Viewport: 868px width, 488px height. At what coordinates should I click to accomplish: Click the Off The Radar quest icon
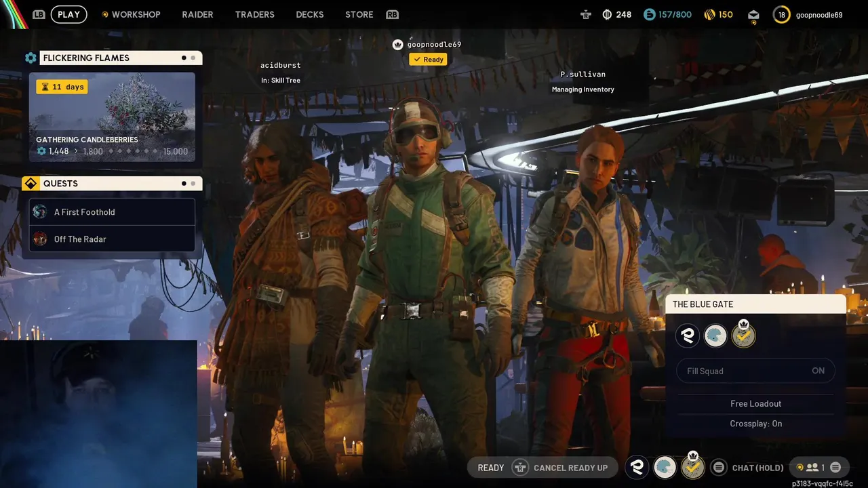tap(40, 239)
